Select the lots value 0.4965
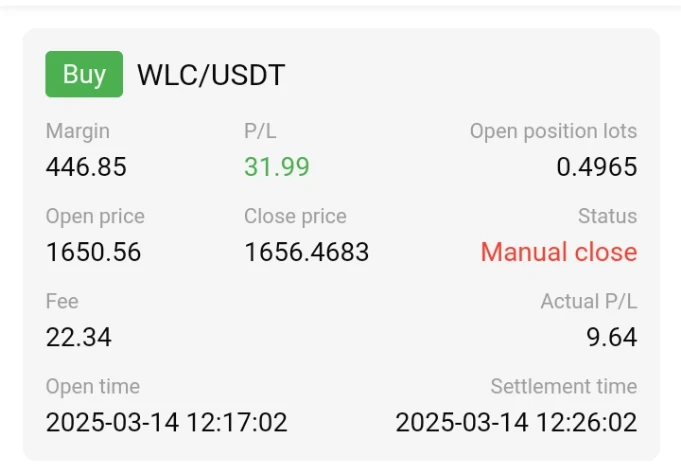This screenshot has width=681, height=474. tap(596, 167)
